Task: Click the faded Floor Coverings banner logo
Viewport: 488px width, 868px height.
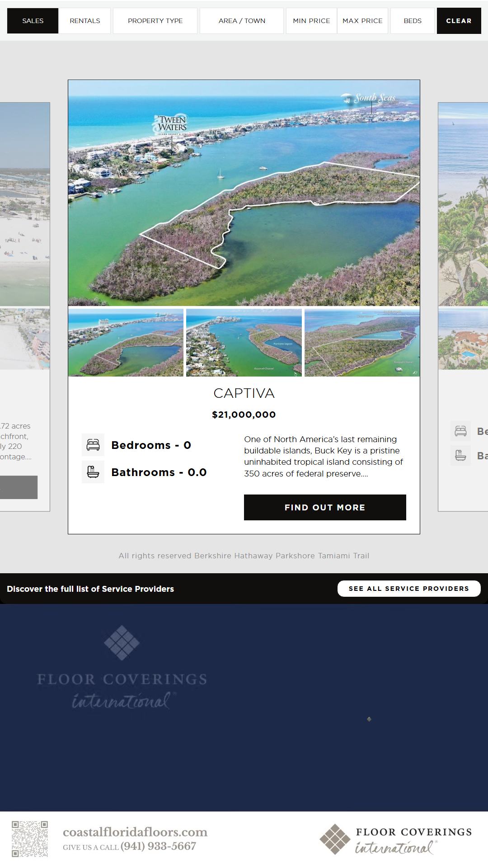Action: tap(122, 667)
